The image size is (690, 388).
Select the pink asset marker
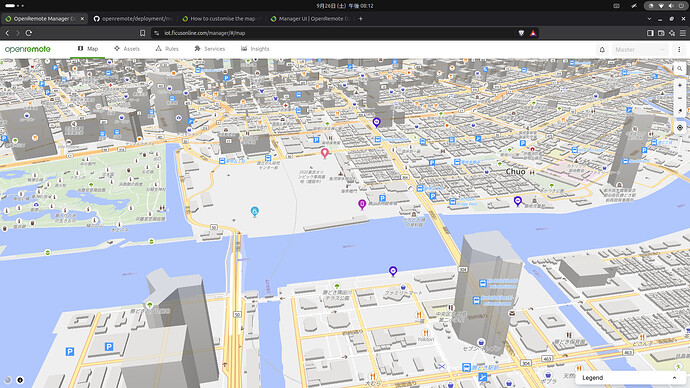[325, 153]
